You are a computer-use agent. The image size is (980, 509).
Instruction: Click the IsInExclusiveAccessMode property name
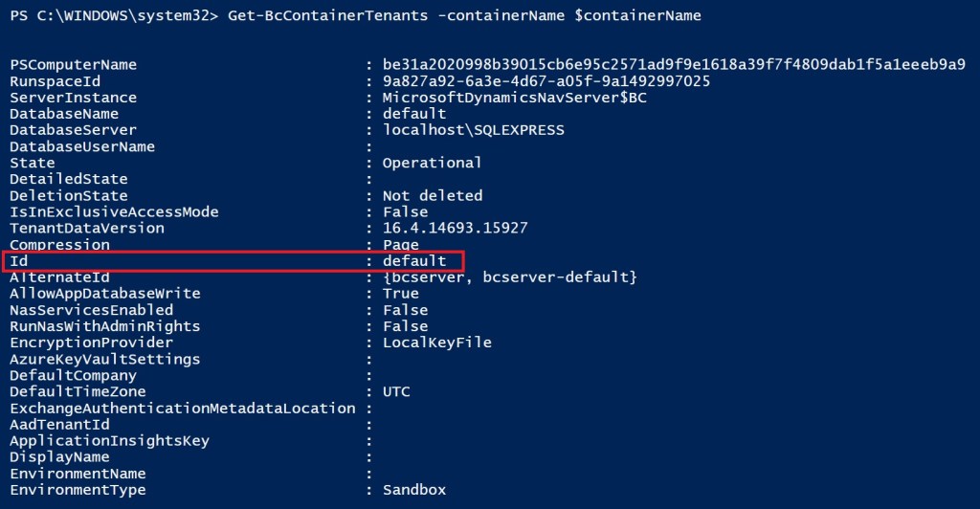tap(114, 211)
